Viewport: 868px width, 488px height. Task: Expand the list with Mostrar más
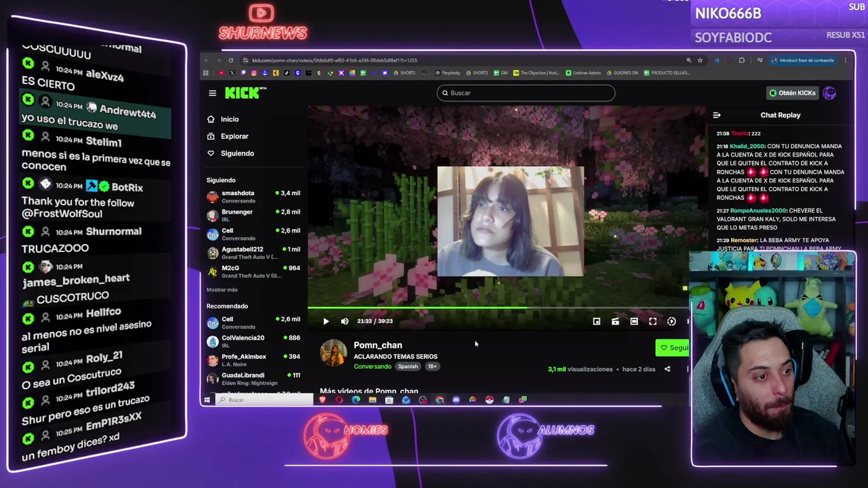tap(222, 290)
